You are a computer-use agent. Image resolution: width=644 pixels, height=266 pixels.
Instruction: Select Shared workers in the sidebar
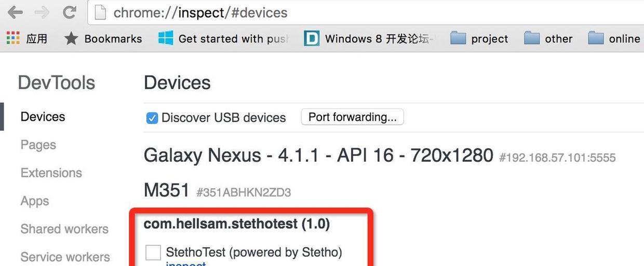coord(64,229)
